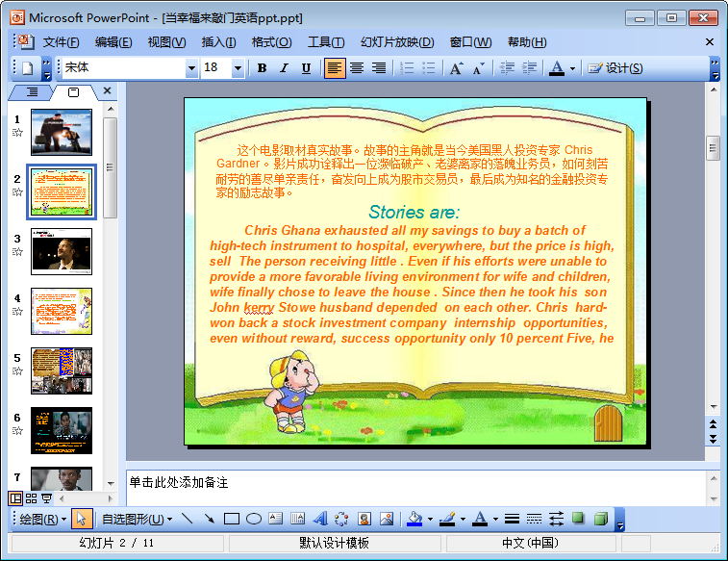The height and width of the screenshot is (561, 728).
Task: Select slide 5 thumbnail
Action: (x=62, y=371)
